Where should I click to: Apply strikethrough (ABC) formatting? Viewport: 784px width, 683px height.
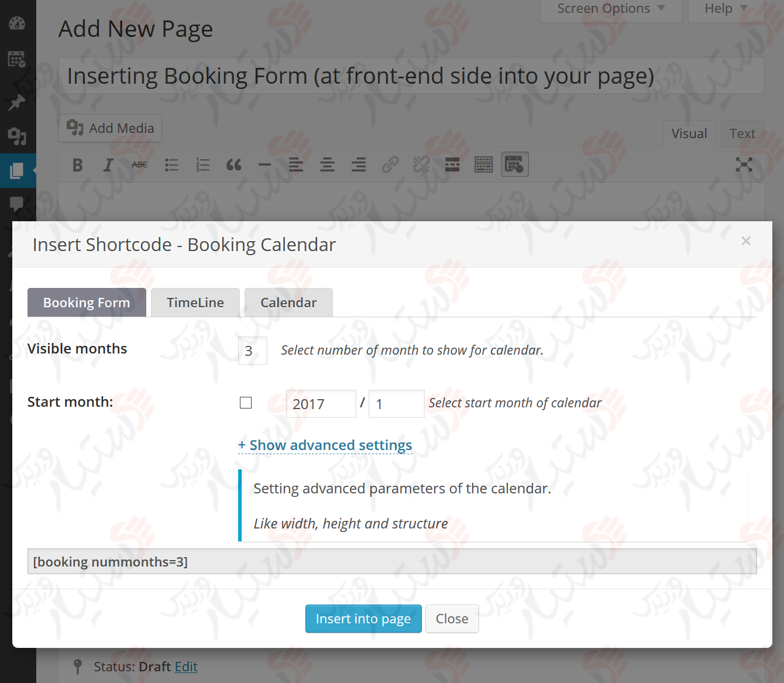[x=139, y=165]
